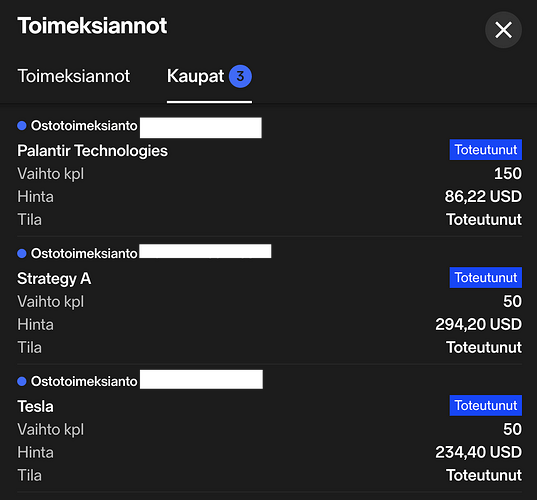Click the Strategy A price 294,20 USD

(478, 324)
